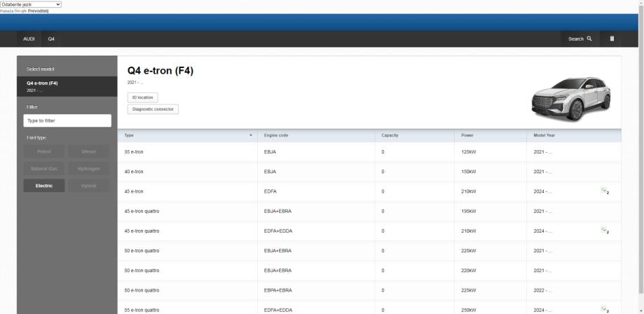Click the 150kW power value
The height and width of the screenshot is (314, 644).
click(468, 172)
